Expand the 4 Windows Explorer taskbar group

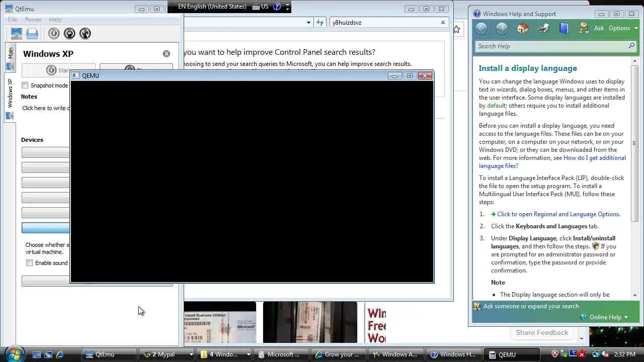(x=248, y=354)
